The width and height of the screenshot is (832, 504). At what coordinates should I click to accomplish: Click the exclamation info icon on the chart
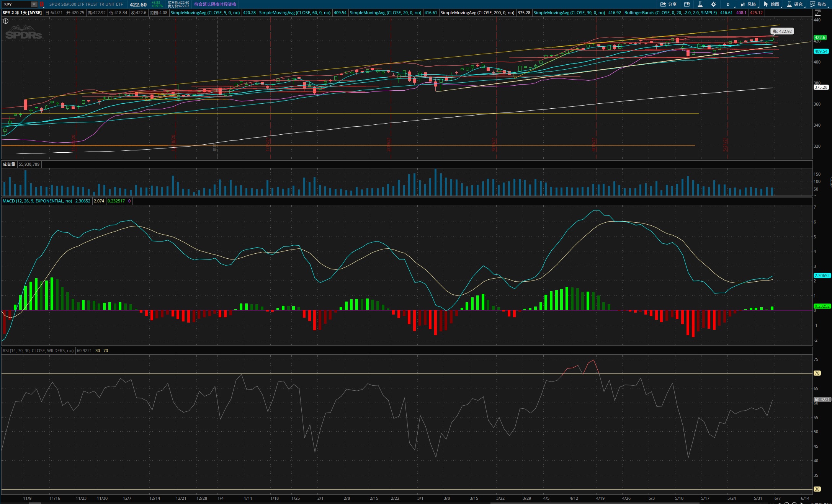tap(6, 21)
